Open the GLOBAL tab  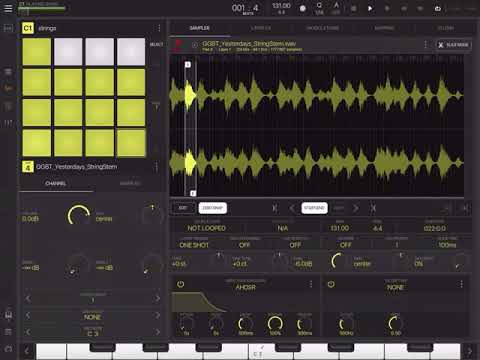pos(445,28)
